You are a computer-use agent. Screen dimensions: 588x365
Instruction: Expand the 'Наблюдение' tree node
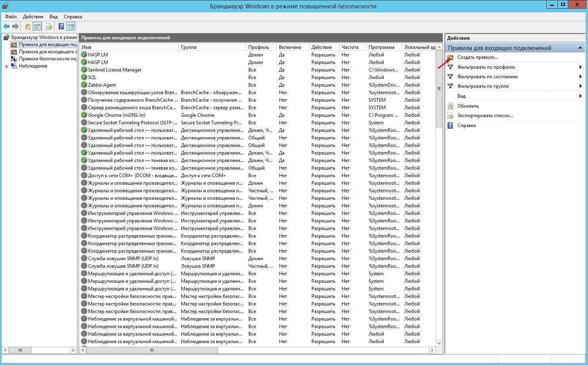tap(7, 66)
